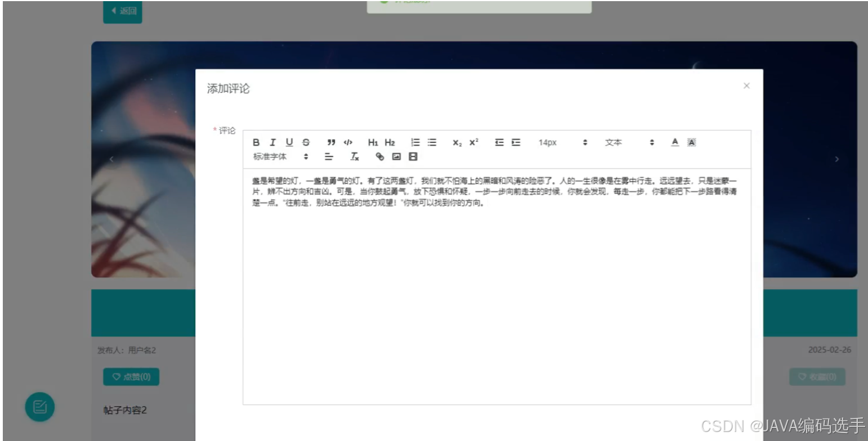This screenshot has height=441, width=868.
Task: Open the font color picker
Action: point(674,142)
